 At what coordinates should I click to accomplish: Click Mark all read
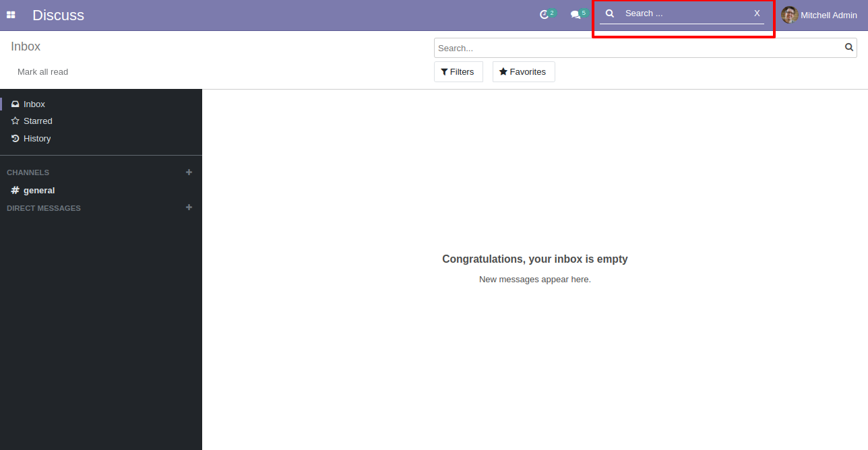click(x=42, y=72)
